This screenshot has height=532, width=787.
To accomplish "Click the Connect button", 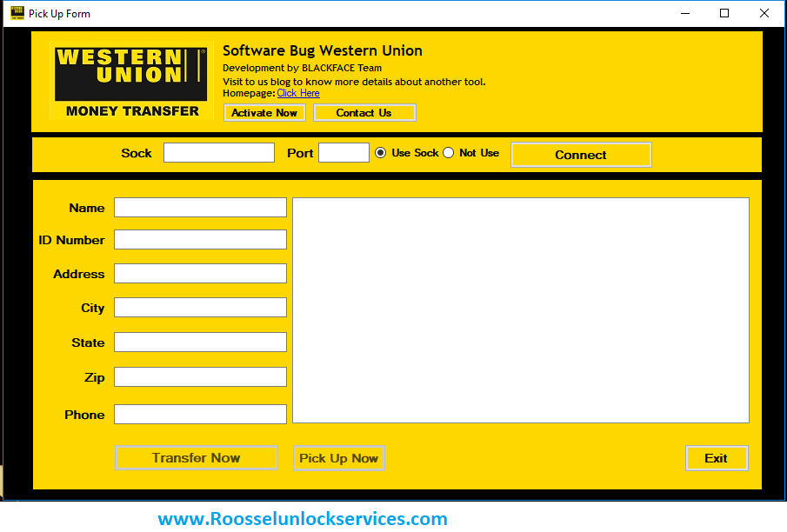I will (x=581, y=155).
